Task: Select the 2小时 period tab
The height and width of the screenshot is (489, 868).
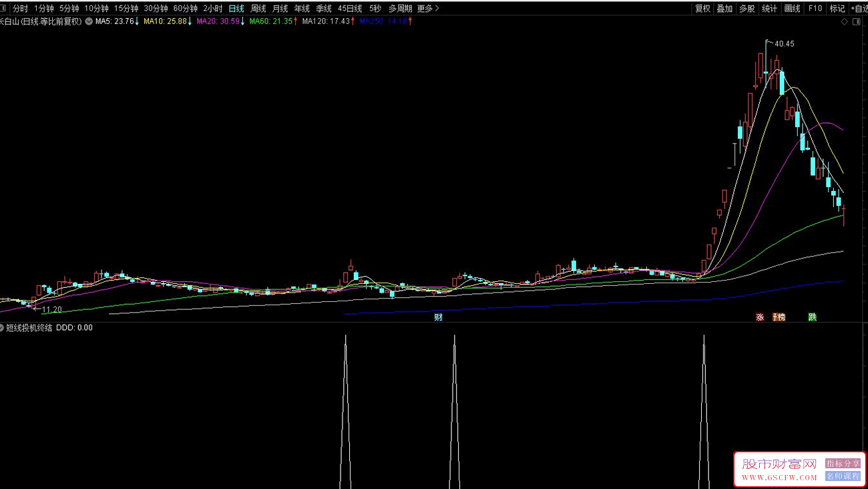Action: (x=212, y=9)
